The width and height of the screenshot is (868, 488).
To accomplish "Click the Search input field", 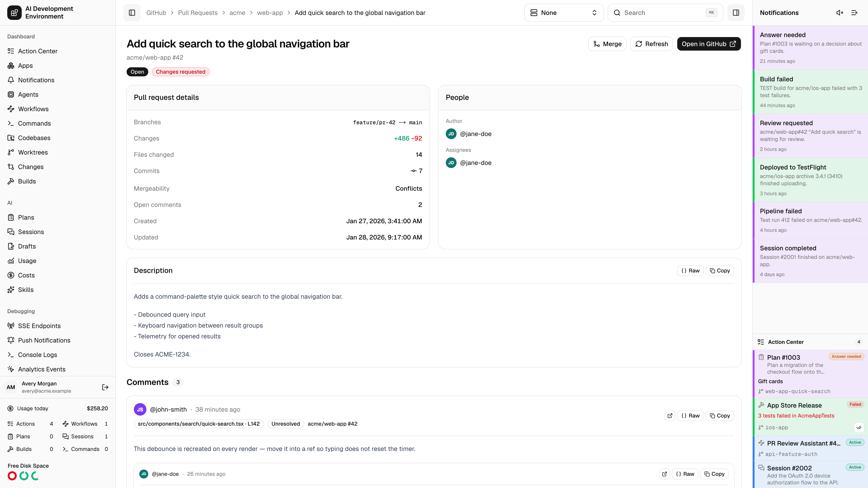I will tap(665, 13).
